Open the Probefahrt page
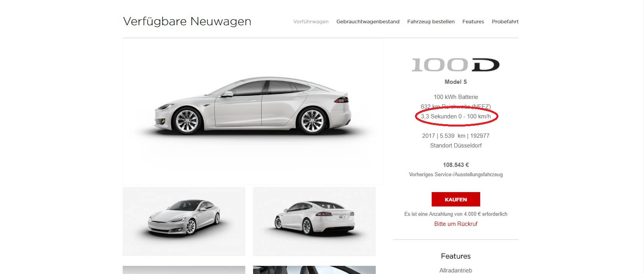Image resolution: width=644 pixels, height=274 pixels. click(x=505, y=22)
